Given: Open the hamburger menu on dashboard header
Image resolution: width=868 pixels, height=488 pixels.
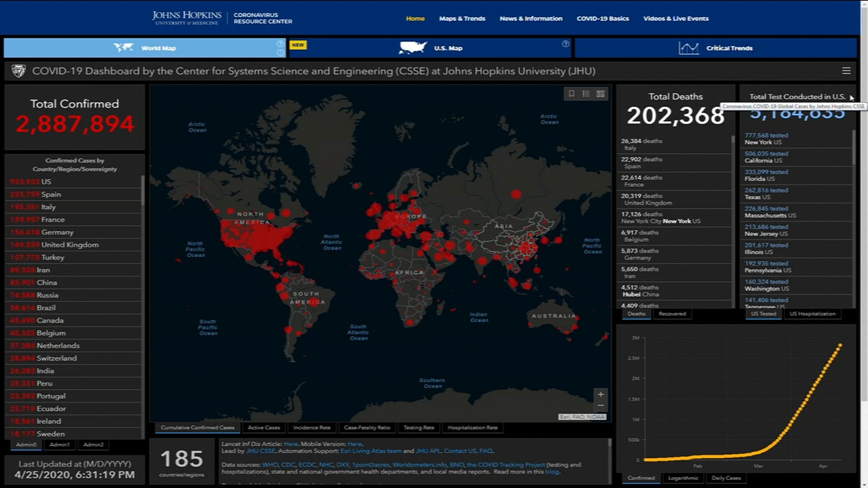Looking at the screenshot, I should (846, 70).
